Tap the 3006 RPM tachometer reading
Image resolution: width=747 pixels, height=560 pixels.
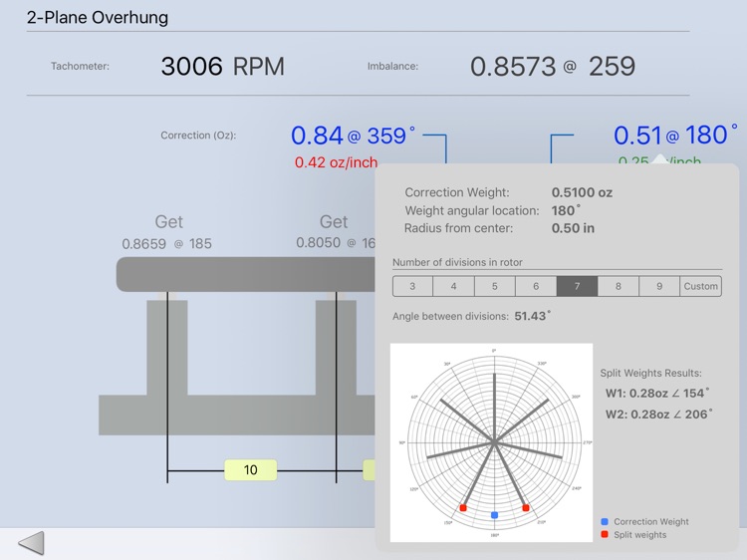pyautogui.click(x=222, y=66)
